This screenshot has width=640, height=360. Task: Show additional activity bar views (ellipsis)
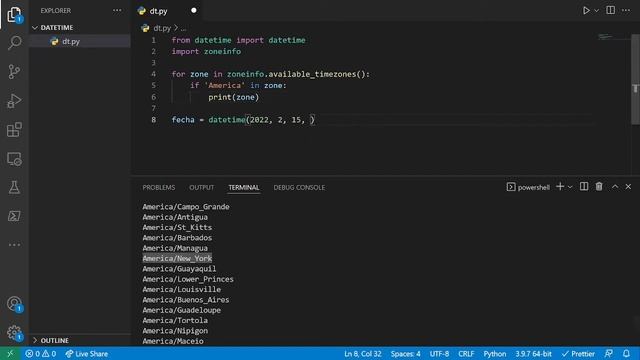(14, 245)
